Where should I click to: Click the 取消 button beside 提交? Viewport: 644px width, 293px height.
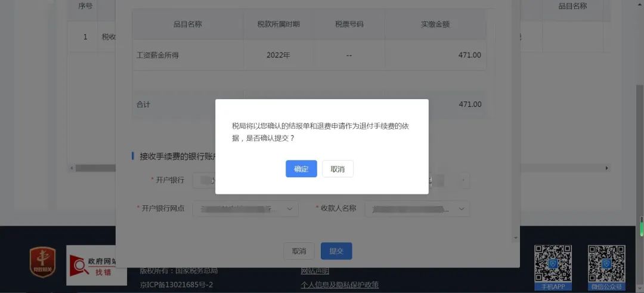(299, 251)
